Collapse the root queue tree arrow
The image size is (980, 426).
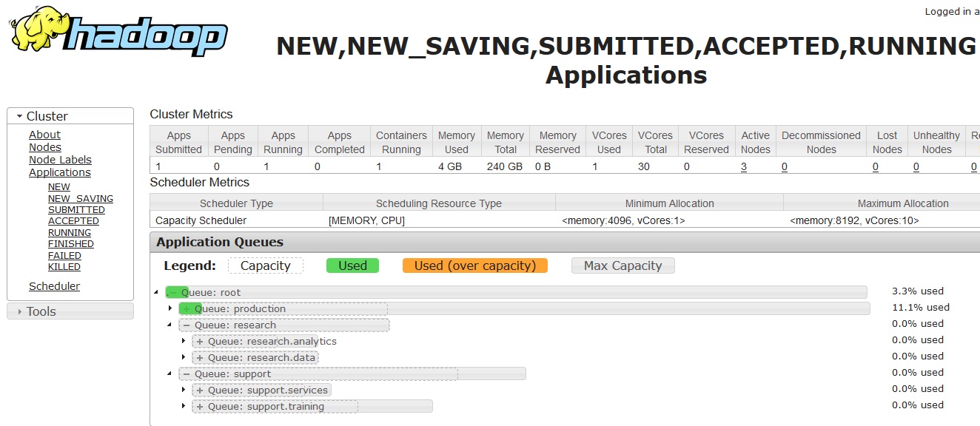156,292
